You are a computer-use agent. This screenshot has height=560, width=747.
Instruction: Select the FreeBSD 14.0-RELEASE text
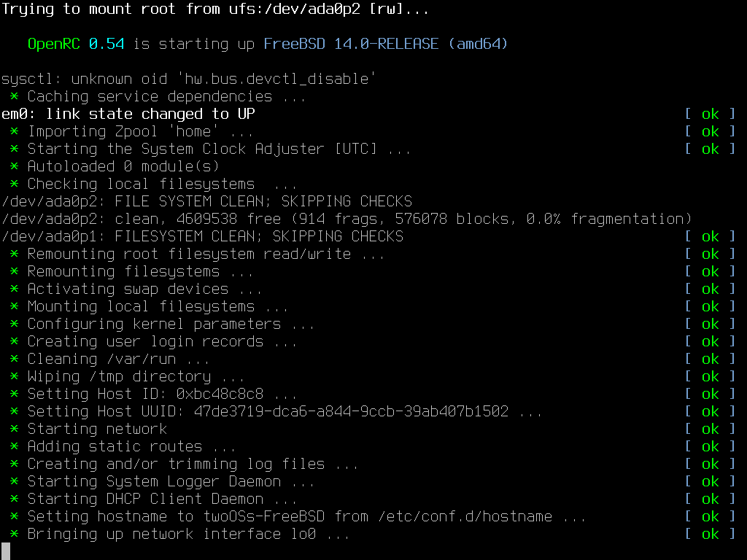point(351,44)
